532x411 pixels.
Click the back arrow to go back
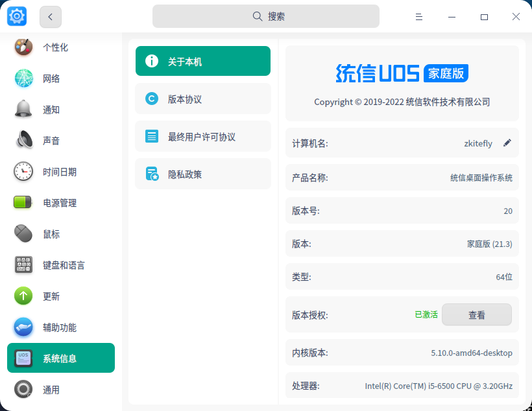coord(50,16)
